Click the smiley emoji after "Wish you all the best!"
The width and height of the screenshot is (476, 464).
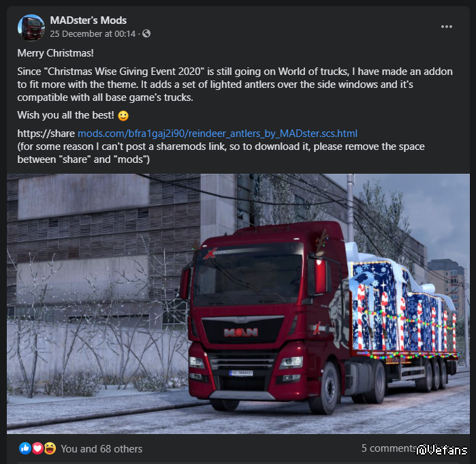(123, 116)
